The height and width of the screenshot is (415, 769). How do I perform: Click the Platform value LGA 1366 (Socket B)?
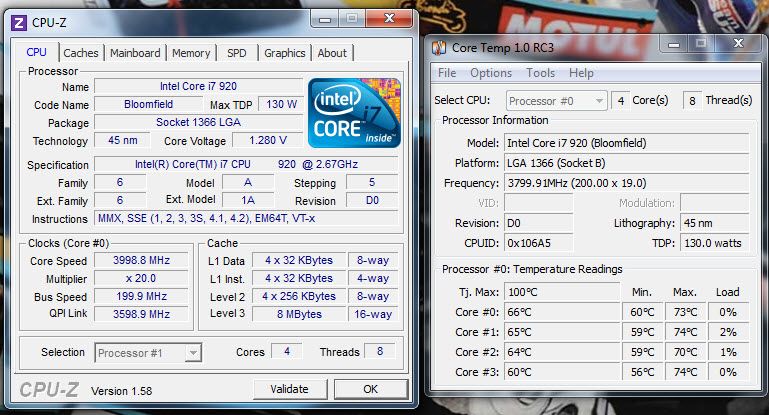(627, 163)
